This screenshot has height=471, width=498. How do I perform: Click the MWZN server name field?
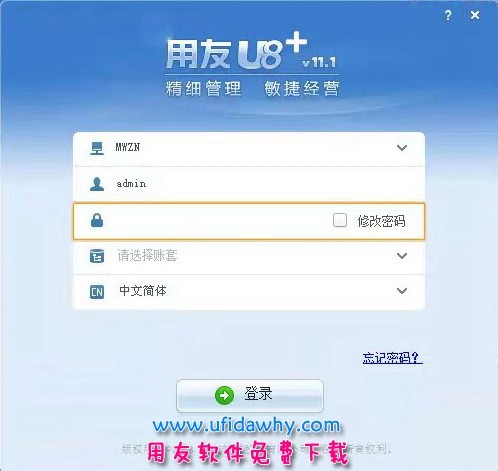coord(249,148)
